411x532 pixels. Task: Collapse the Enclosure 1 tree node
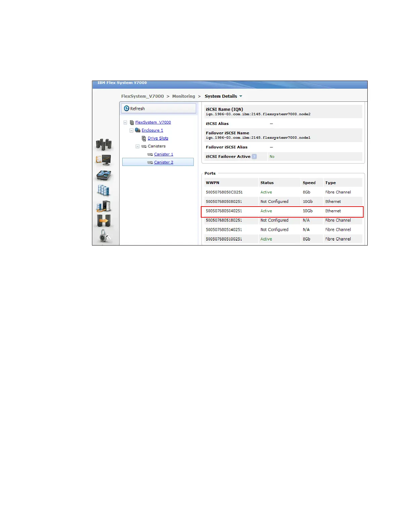point(131,130)
